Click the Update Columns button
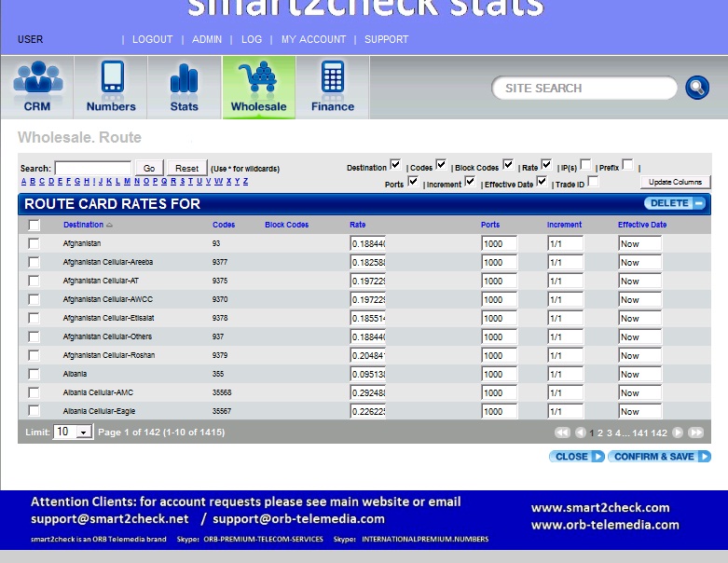The width and height of the screenshot is (728, 563). 675,182
